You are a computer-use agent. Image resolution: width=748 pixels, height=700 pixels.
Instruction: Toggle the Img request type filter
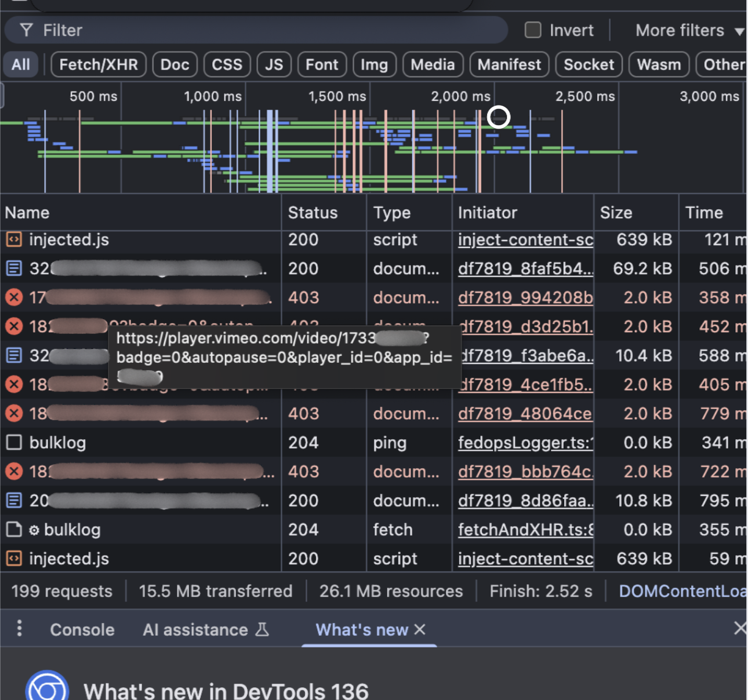(374, 64)
